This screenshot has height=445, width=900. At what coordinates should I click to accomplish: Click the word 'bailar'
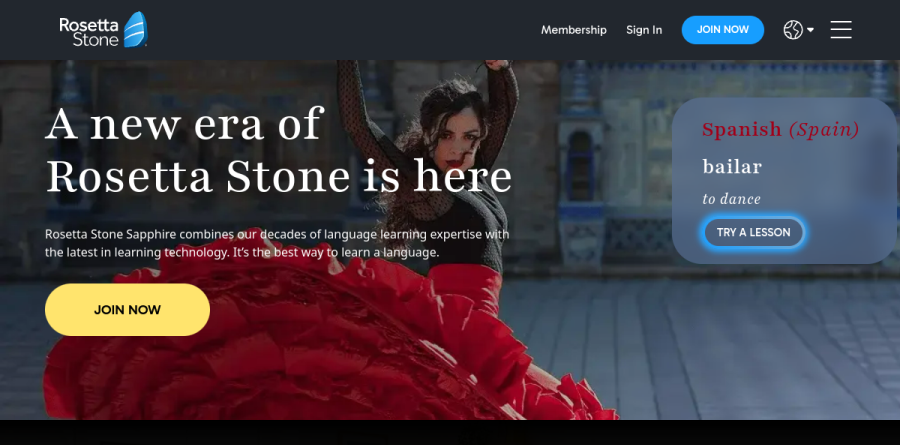point(732,167)
